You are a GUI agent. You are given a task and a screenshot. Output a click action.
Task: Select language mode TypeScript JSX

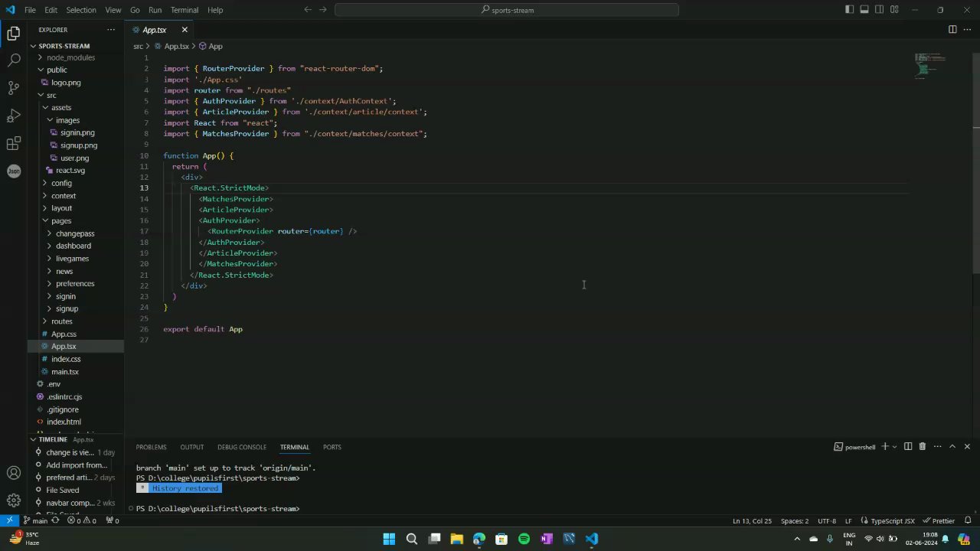tap(887, 520)
